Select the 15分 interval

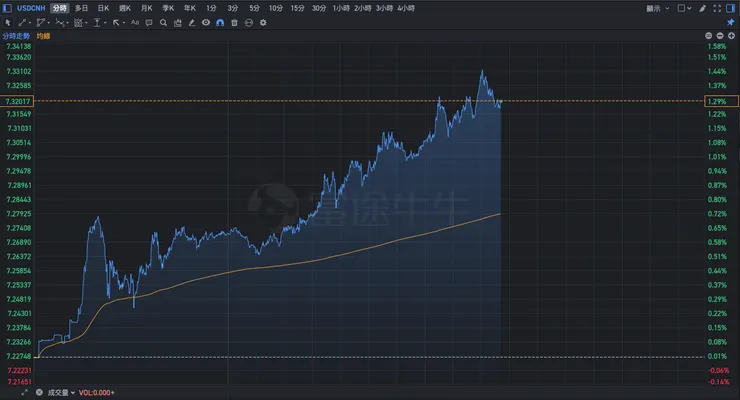coord(297,8)
